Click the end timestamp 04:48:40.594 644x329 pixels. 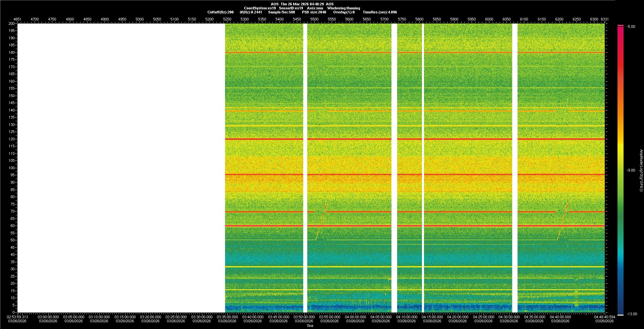(x=604, y=317)
